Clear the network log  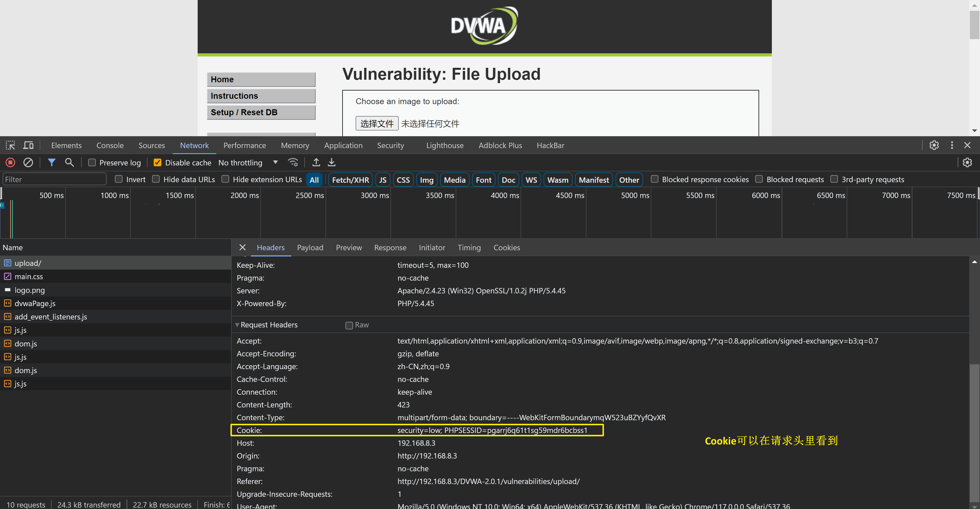pyautogui.click(x=28, y=163)
